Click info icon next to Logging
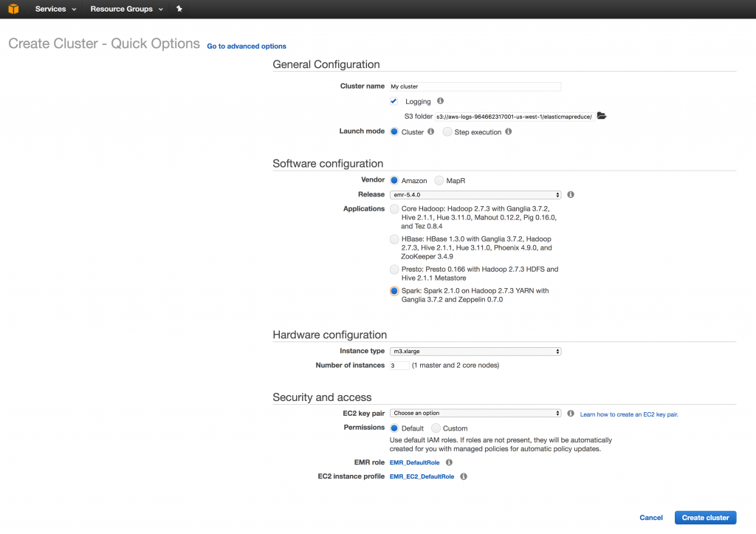 440,101
